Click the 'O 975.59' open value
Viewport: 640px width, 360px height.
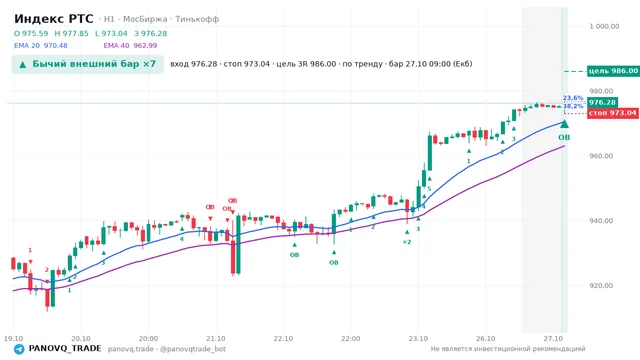pyautogui.click(x=31, y=33)
